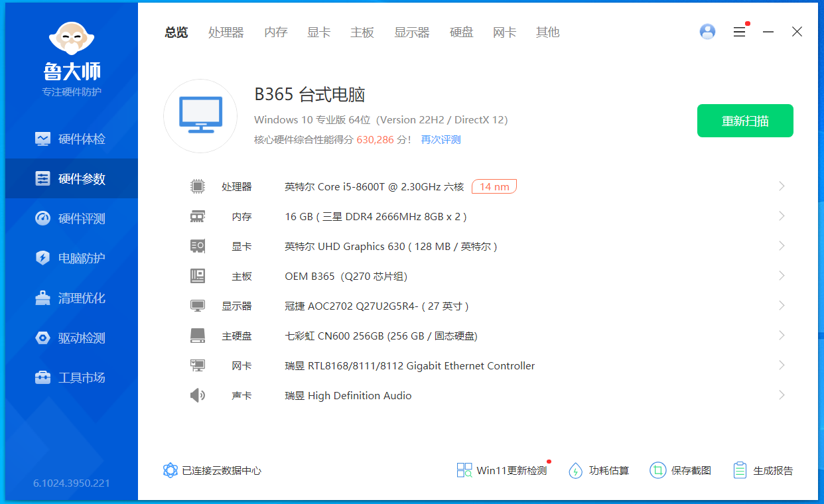Switch to the 硬盘 tab

(462, 32)
